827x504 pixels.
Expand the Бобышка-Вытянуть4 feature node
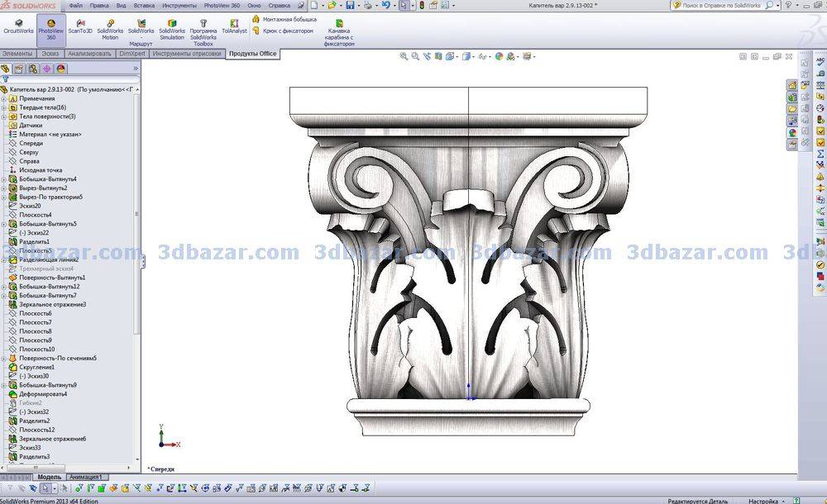pyautogui.click(x=4, y=179)
